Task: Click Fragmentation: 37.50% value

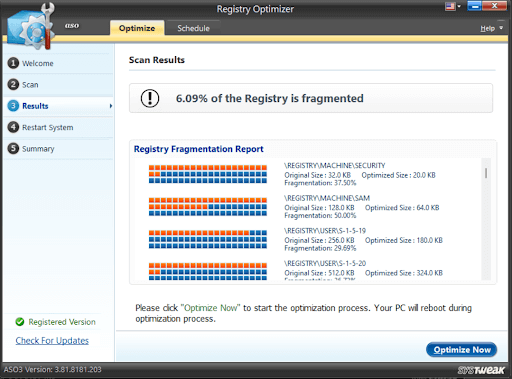Action: (x=320, y=183)
